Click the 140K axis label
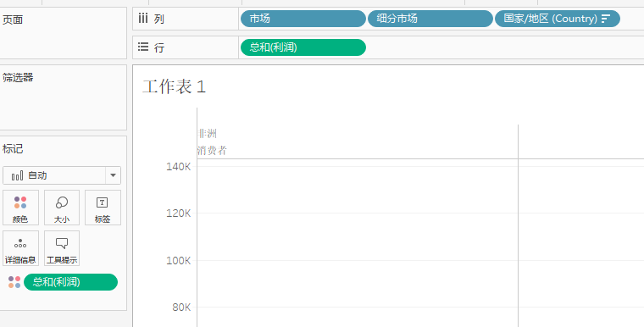The image size is (644, 327). coord(178,166)
